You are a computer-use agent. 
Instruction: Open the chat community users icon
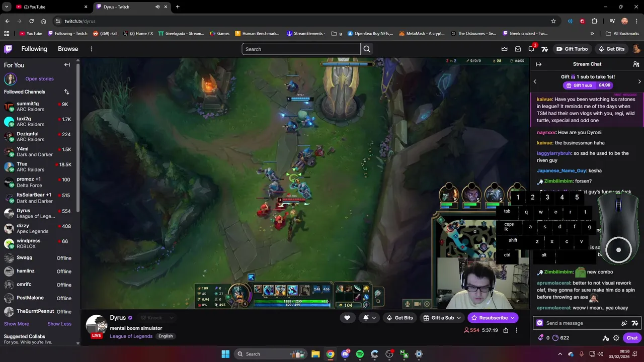636,64
